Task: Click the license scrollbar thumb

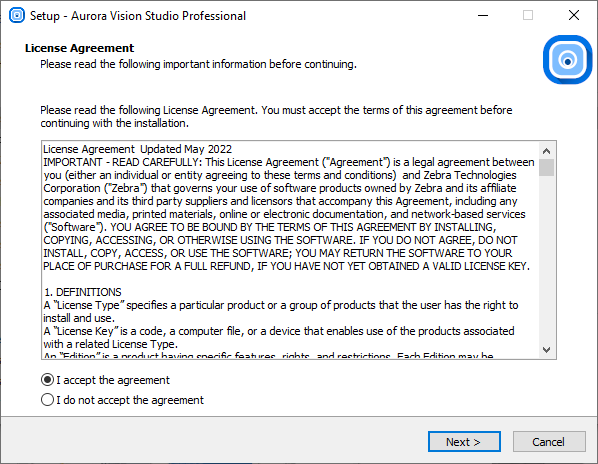Action: 547,167
